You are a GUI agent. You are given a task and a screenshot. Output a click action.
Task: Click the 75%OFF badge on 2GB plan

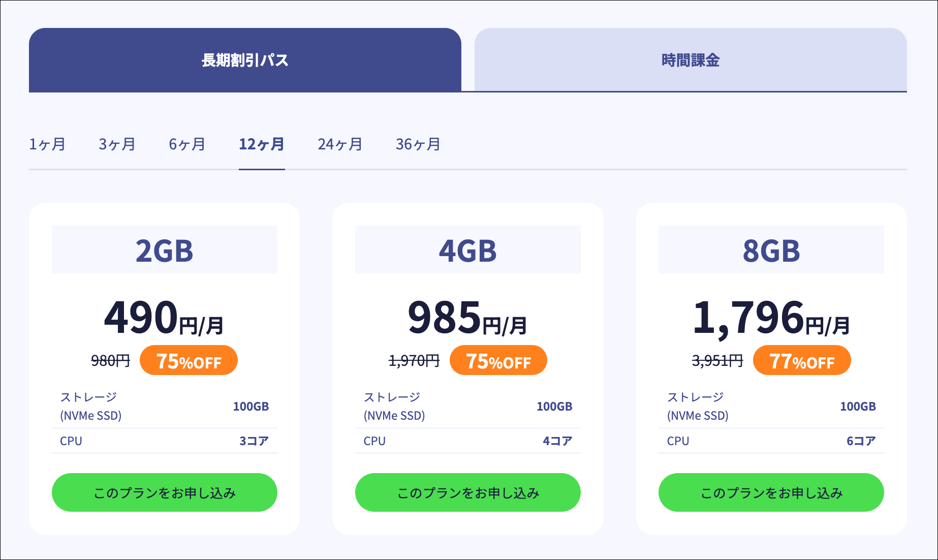189,360
